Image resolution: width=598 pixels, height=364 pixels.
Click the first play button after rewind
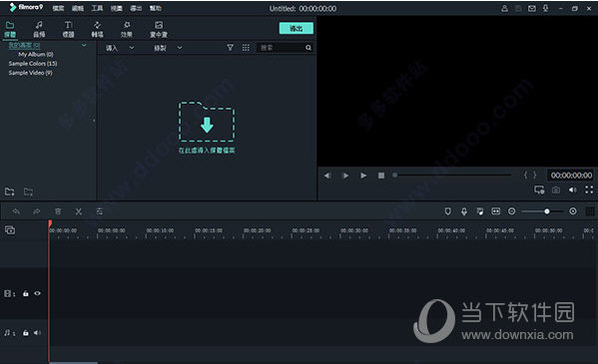pos(345,176)
